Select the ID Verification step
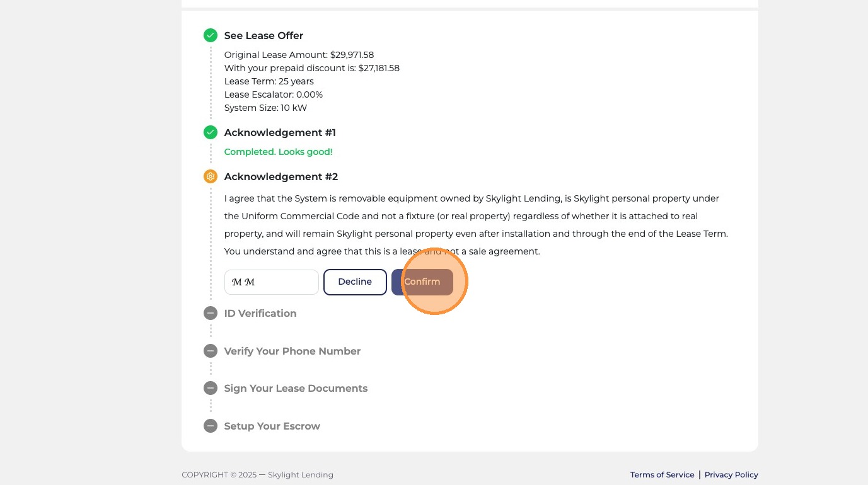Image resolution: width=868 pixels, height=485 pixels. pyautogui.click(x=260, y=313)
